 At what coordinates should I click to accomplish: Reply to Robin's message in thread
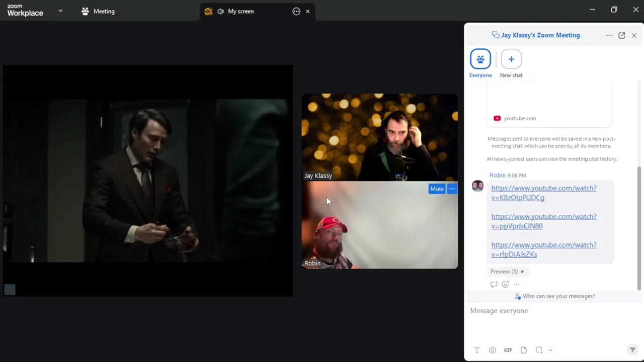click(494, 285)
